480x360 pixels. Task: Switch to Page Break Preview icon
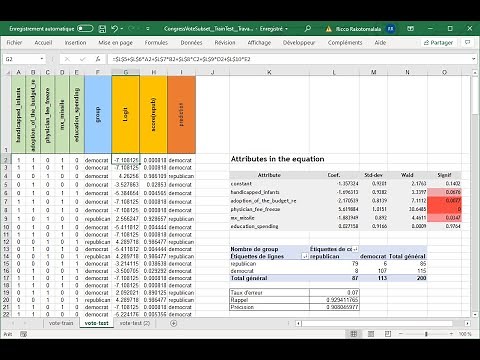tap(388, 334)
